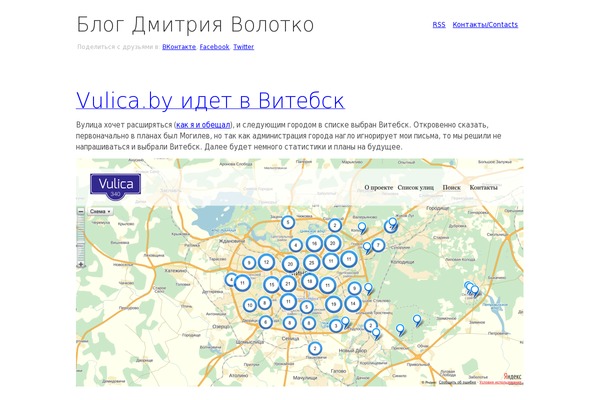Share the blog on Facebook
600x400 pixels.
tap(214, 47)
